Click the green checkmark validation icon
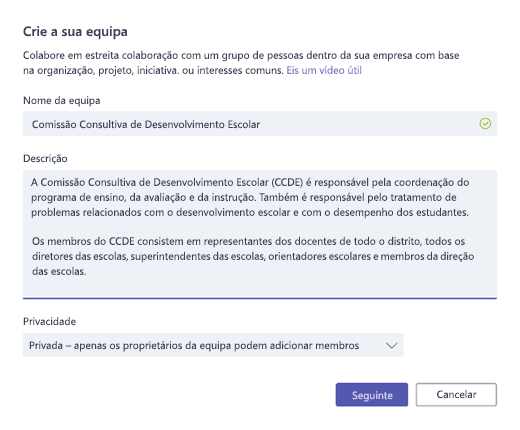The width and height of the screenshot is (520, 430). [485, 124]
